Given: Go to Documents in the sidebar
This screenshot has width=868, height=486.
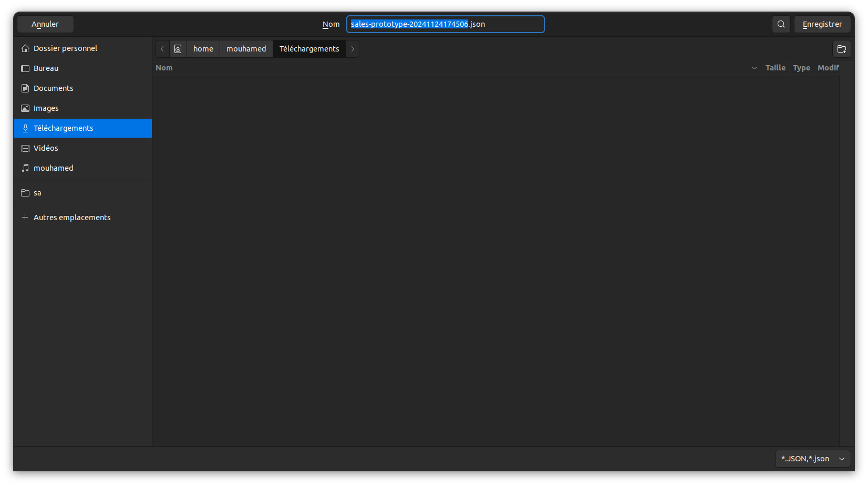Looking at the screenshot, I should pyautogui.click(x=53, y=88).
